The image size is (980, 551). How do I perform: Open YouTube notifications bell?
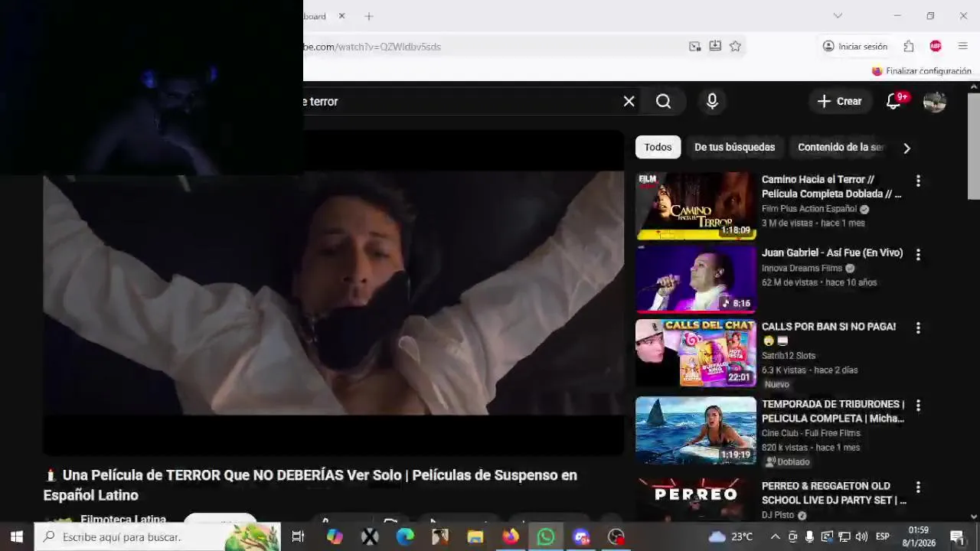point(893,101)
